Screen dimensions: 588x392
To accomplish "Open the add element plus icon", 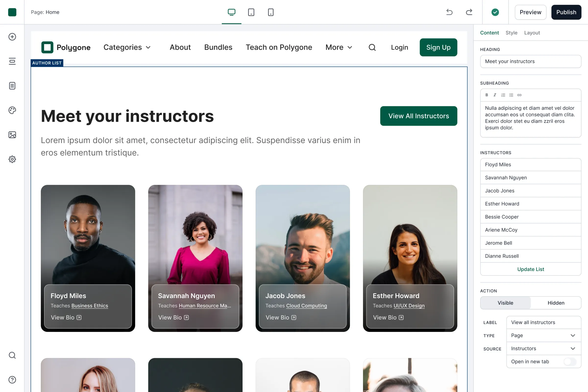I will click(x=12, y=37).
